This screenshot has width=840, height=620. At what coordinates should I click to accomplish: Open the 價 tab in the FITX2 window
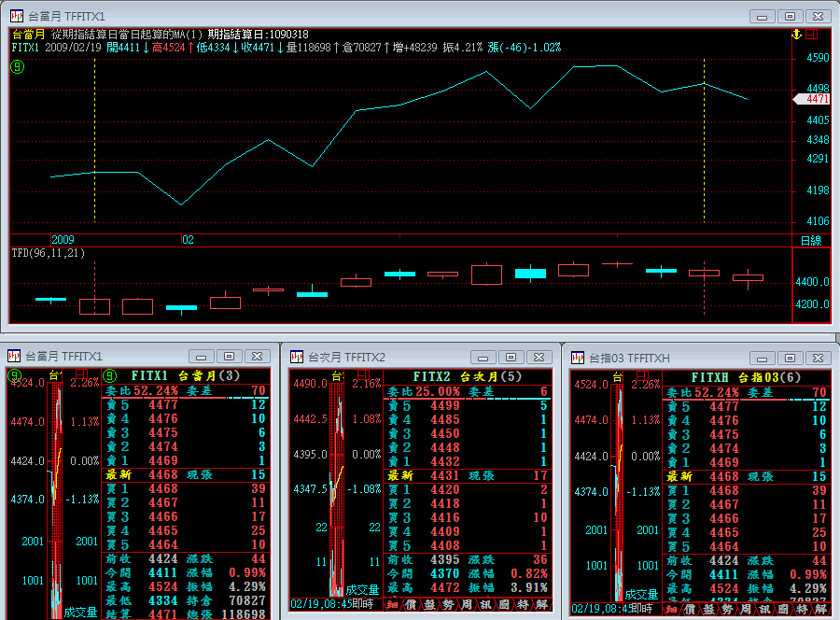coord(411,605)
